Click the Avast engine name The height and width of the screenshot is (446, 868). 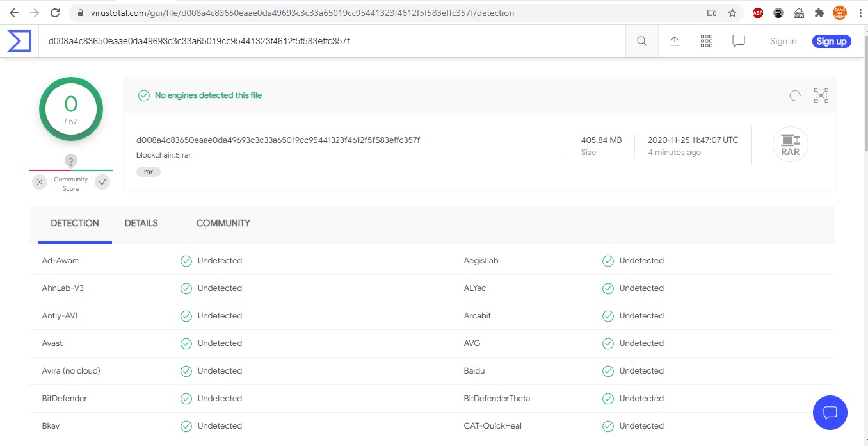pyautogui.click(x=52, y=343)
